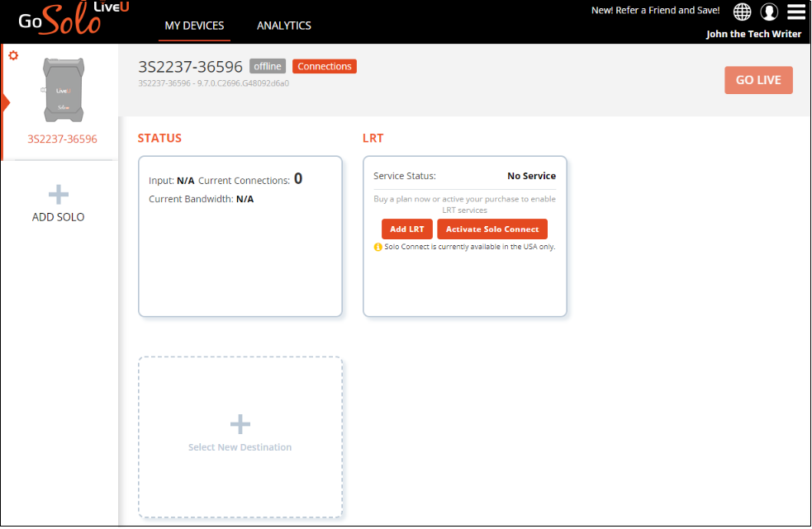The width and height of the screenshot is (812, 529).
Task: Click the Current Connections value 0
Action: click(298, 178)
